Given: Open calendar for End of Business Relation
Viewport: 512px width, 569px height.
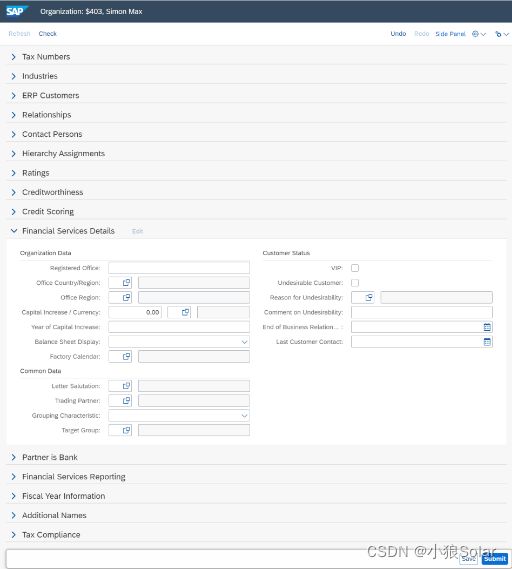Looking at the screenshot, I should 487,327.
